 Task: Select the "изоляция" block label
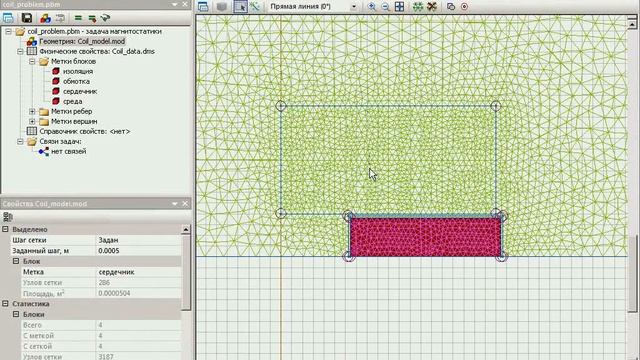[78, 71]
